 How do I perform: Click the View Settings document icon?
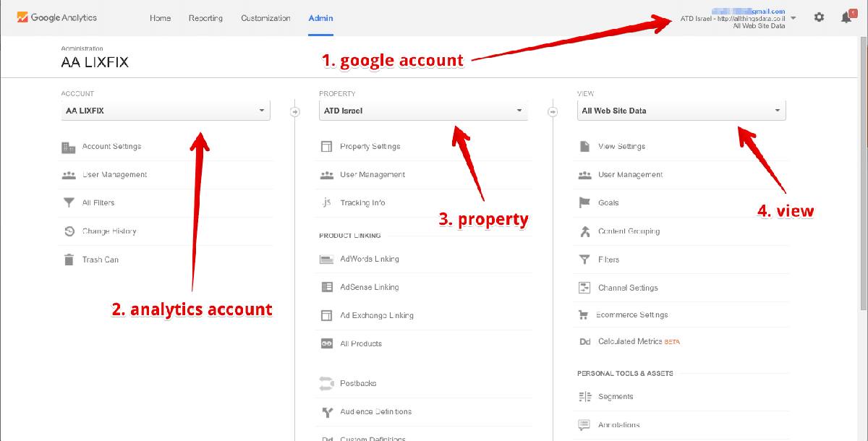coord(584,147)
